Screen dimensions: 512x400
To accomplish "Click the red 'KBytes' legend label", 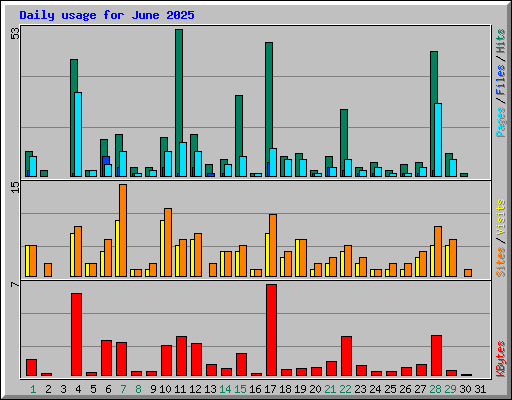I will pos(500,359).
